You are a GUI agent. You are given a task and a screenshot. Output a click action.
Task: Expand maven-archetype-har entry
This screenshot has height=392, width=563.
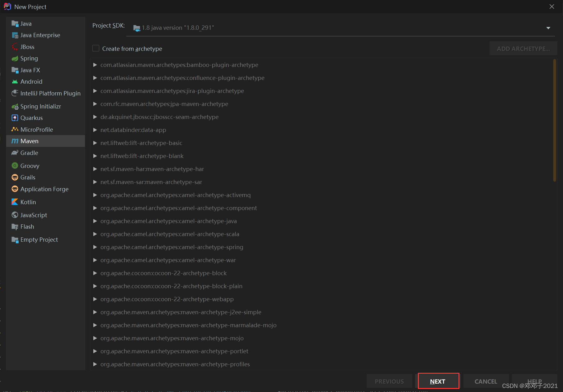point(95,169)
